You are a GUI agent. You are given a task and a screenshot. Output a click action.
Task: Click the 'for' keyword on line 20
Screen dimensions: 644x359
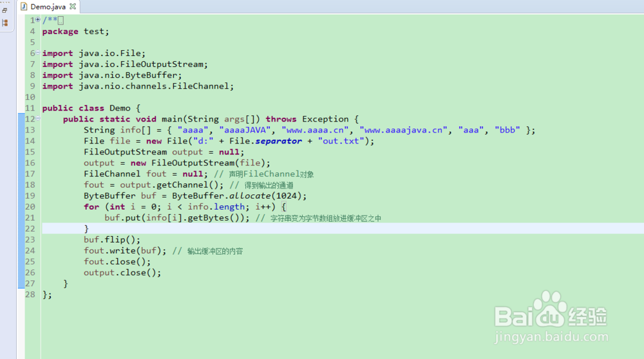(91, 207)
